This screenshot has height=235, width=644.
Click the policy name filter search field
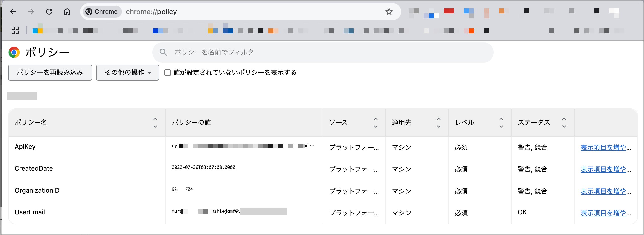[323, 52]
